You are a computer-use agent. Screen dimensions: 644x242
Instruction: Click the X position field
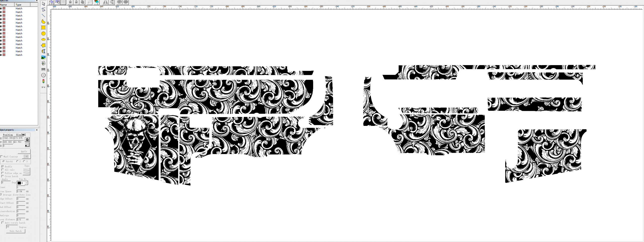tap(8, 138)
